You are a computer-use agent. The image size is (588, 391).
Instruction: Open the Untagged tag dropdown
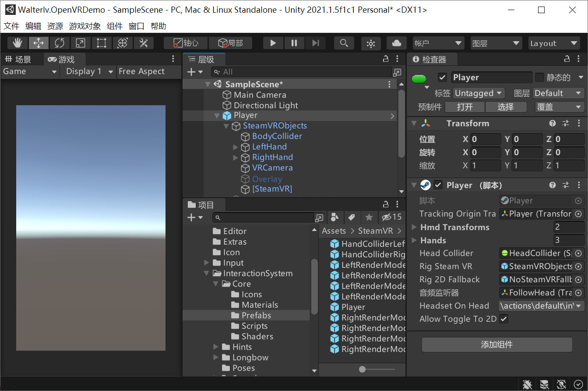(x=479, y=93)
